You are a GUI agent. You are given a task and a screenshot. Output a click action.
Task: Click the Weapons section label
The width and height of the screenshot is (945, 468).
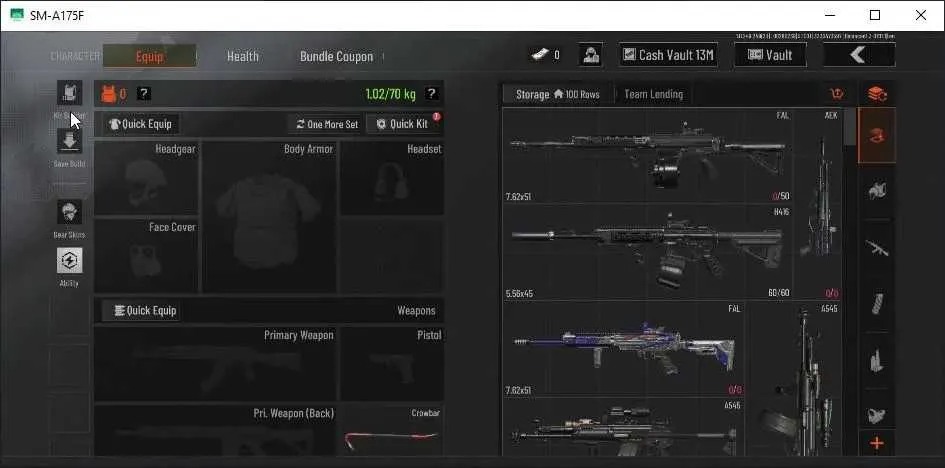coord(416,311)
